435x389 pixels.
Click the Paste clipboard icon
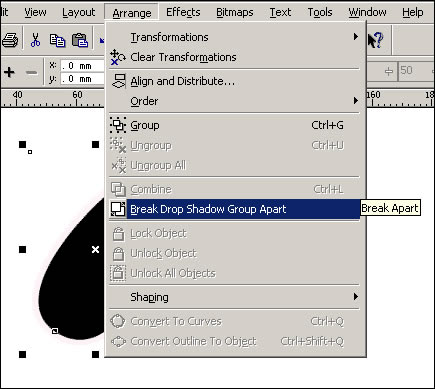point(80,41)
